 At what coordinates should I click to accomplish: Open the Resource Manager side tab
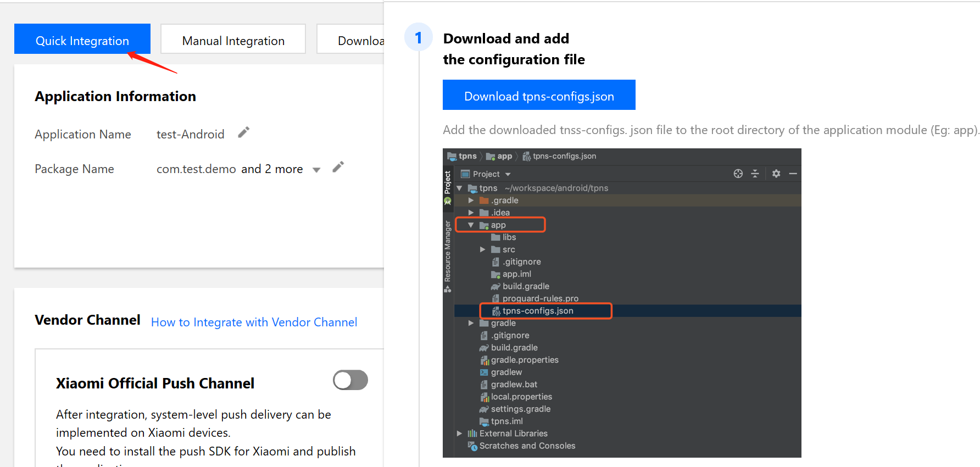pyautogui.click(x=448, y=252)
